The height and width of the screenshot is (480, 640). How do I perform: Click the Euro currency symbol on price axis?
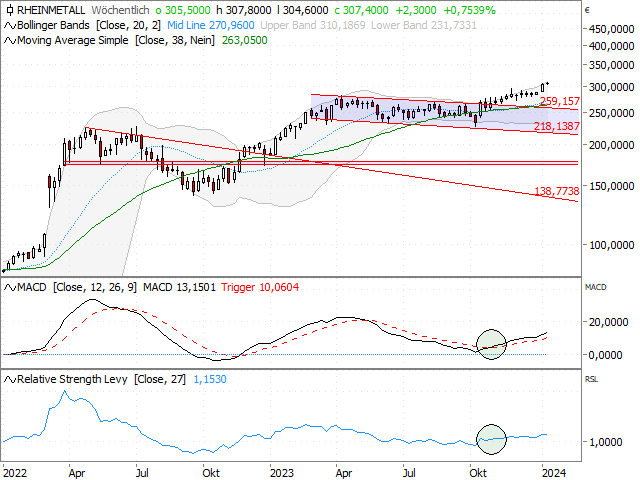pyautogui.click(x=587, y=10)
